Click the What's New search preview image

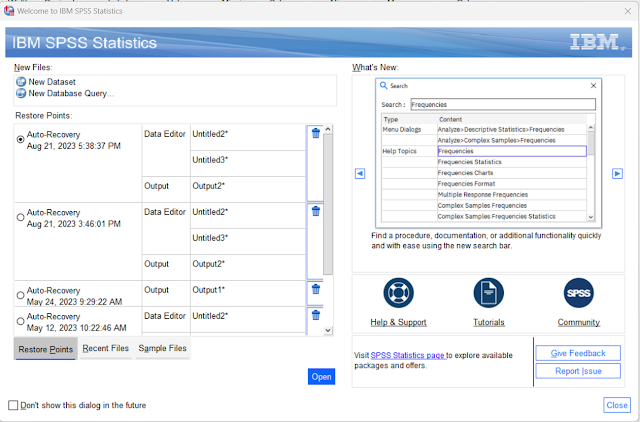(x=488, y=153)
